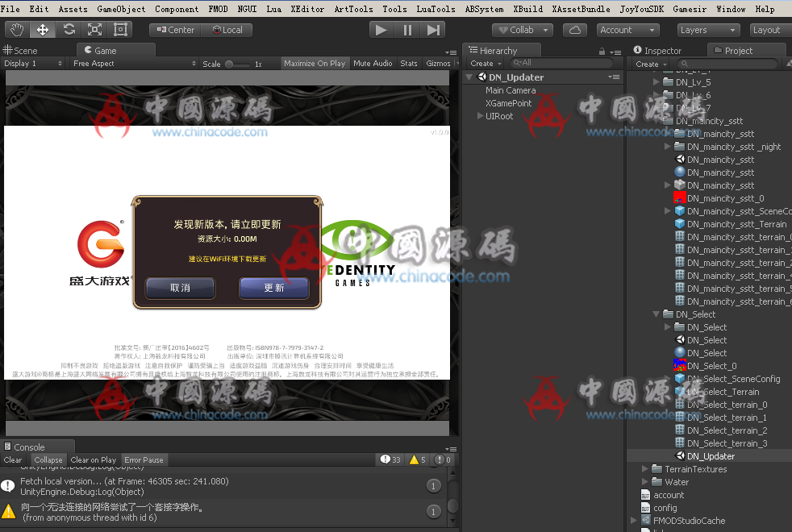792x532 pixels.
Task: Click the 取消 cancel button
Action: pyautogui.click(x=180, y=288)
